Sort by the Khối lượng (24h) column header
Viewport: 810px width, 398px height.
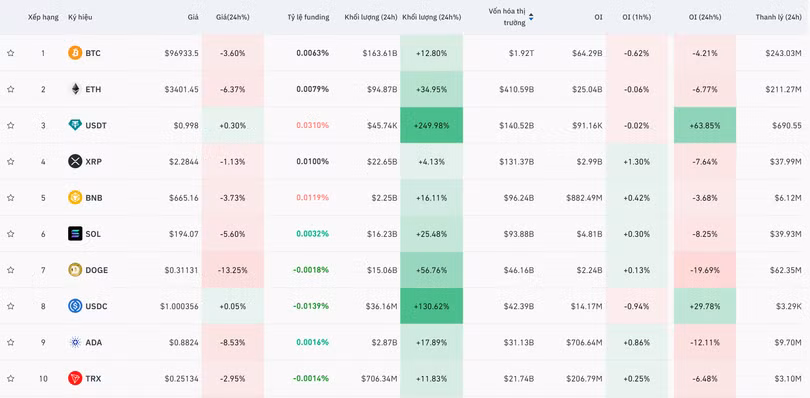coord(371,17)
